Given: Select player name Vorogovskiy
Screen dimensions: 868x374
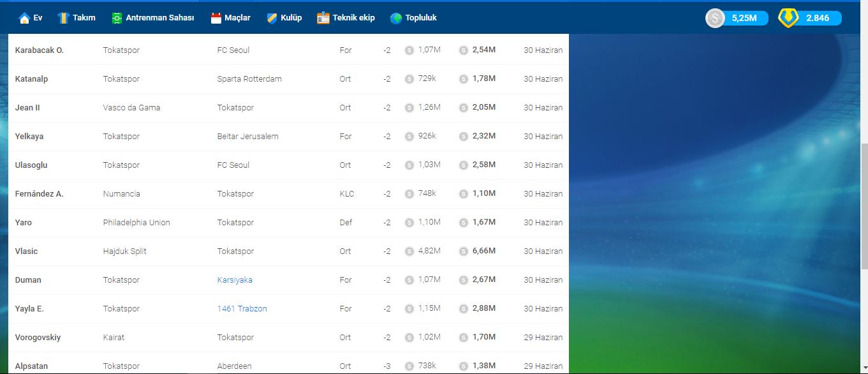Looking at the screenshot, I should tap(38, 337).
